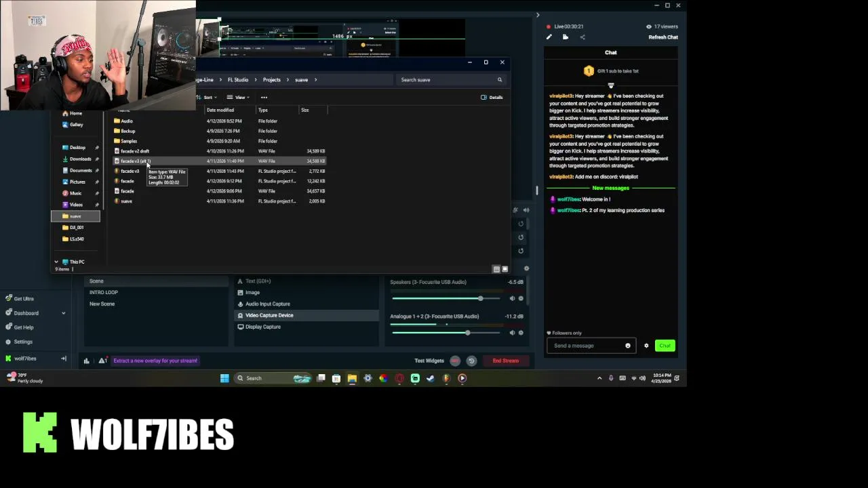Select the Audio Input Capture source
The width and height of the screenshot is (868, 488).
307,304
